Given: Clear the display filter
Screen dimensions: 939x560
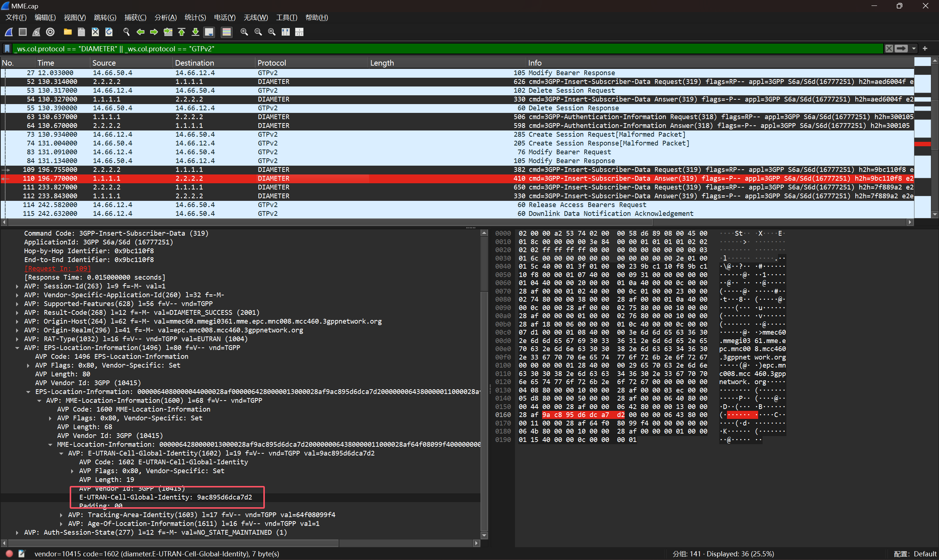Looking at the screenshot, I should [x=889, y=49].
